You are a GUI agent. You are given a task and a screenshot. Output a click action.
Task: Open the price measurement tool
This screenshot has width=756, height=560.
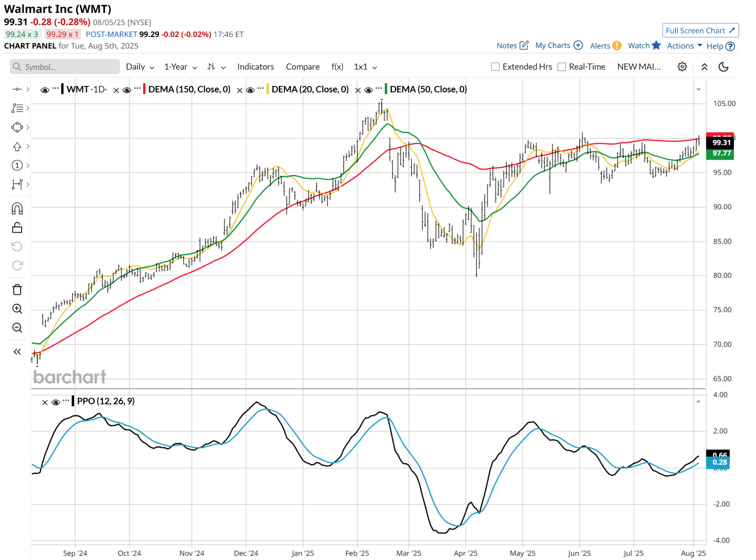[17, 184]
